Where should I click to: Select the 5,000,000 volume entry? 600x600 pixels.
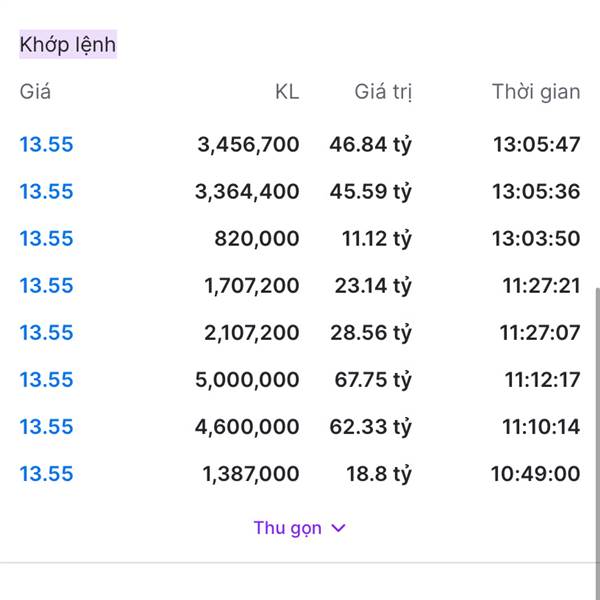click(x=250, y=379)
